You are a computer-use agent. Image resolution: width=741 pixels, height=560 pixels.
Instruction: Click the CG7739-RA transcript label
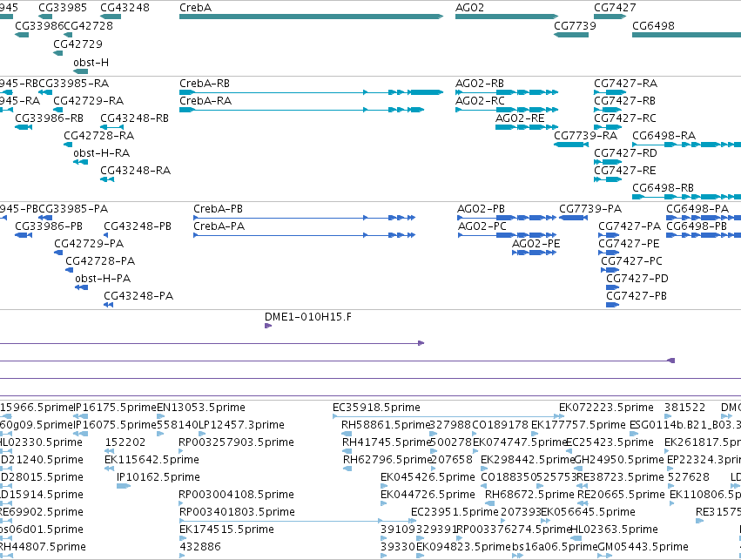(x=585, y=136)
